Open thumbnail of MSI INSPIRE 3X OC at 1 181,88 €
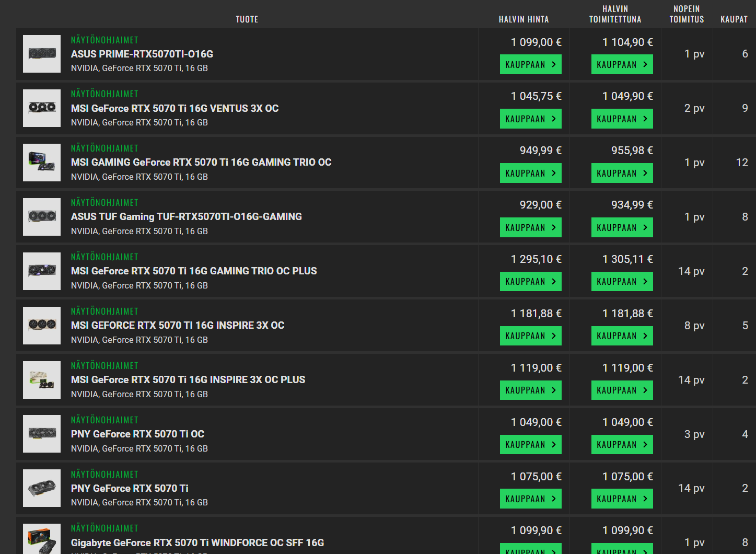The image size is (756, 554). click(42, 326)
